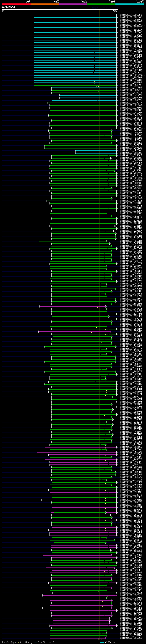Select the UniRef100_B9HJX0 label
This screenshot has height=644, width=146.
click(131, 464)
